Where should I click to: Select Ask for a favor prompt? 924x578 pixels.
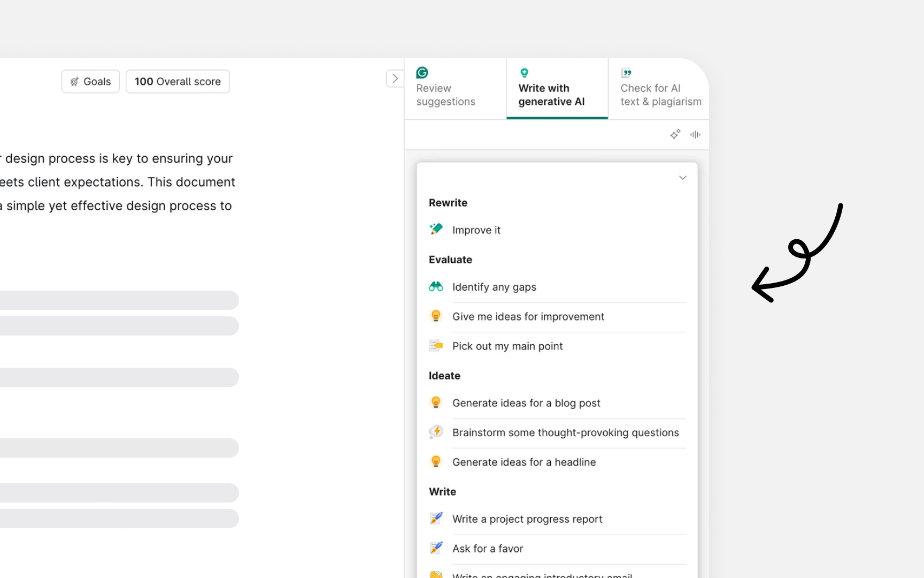pyautogui.click(x=487, y=548)
